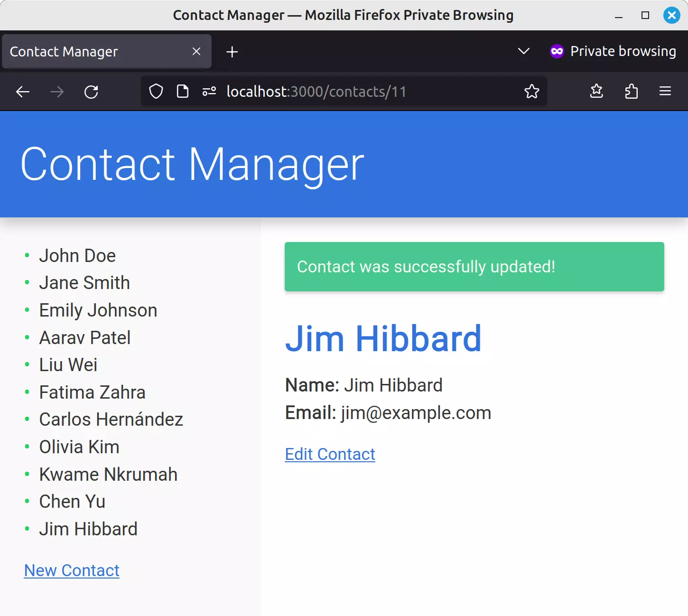Image resolution: width=688 pixels, height=616 pixels.
Task: View Emily Johnson's contact details
Action: click(98, 310)
